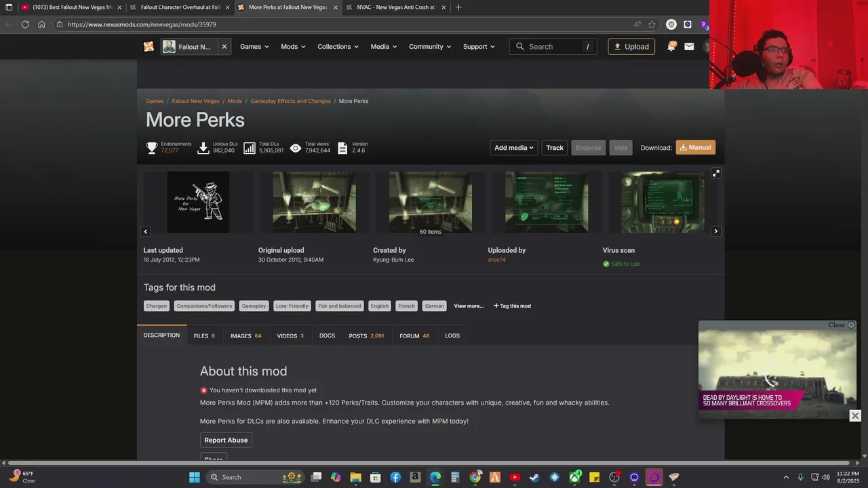
Task: Open the messages envelope icon
Action: (x=689, y=47)
